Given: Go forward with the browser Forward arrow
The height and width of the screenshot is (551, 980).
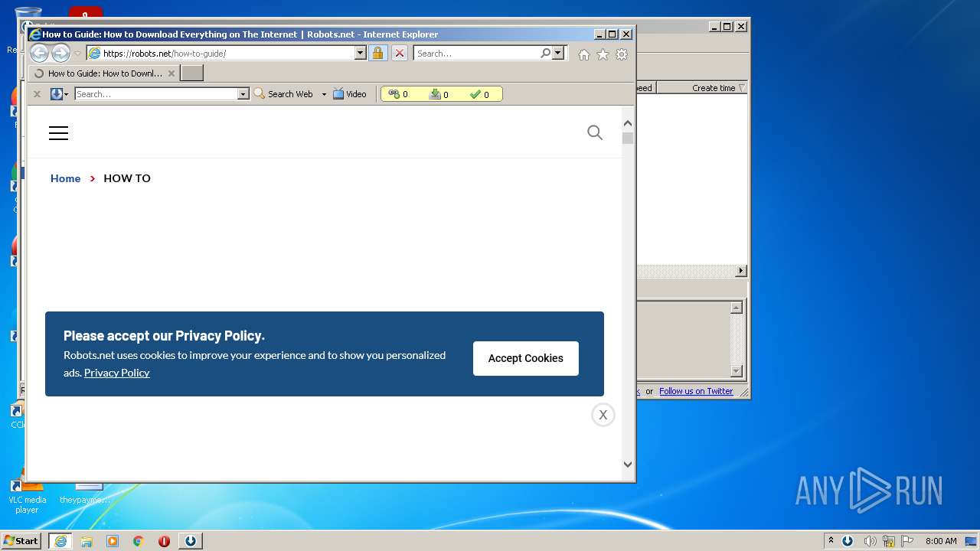Looking at the screenshot, I should 60,53.
